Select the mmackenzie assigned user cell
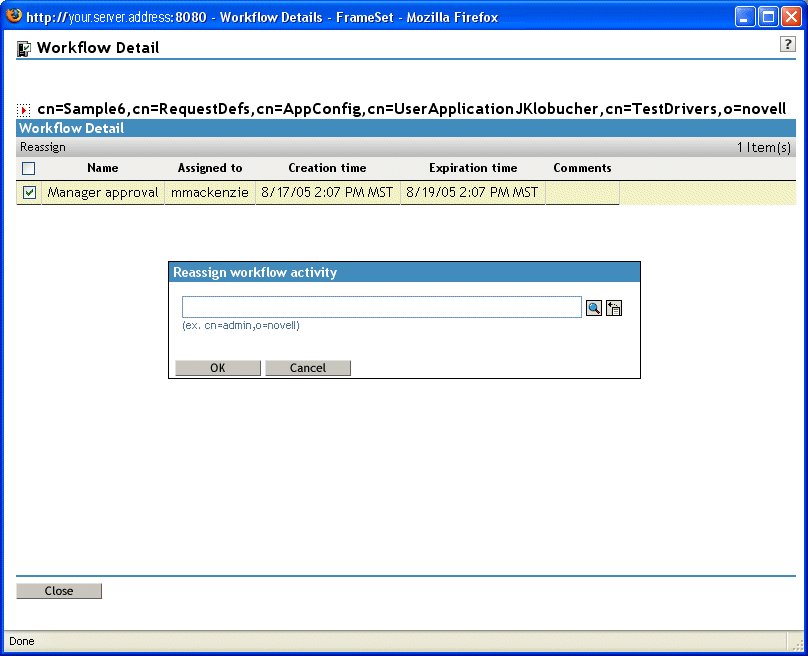The height and width of the screenshot is (656, 808). pos(210,192)
